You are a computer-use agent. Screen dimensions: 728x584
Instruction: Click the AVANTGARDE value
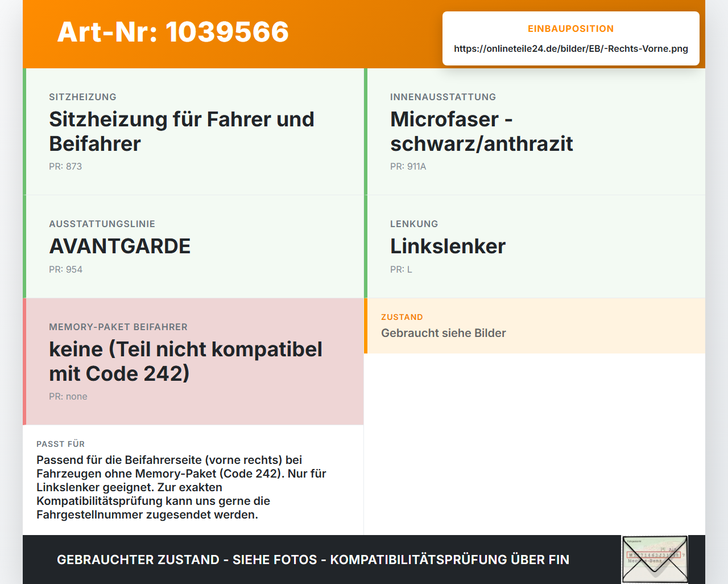(119, 246)
